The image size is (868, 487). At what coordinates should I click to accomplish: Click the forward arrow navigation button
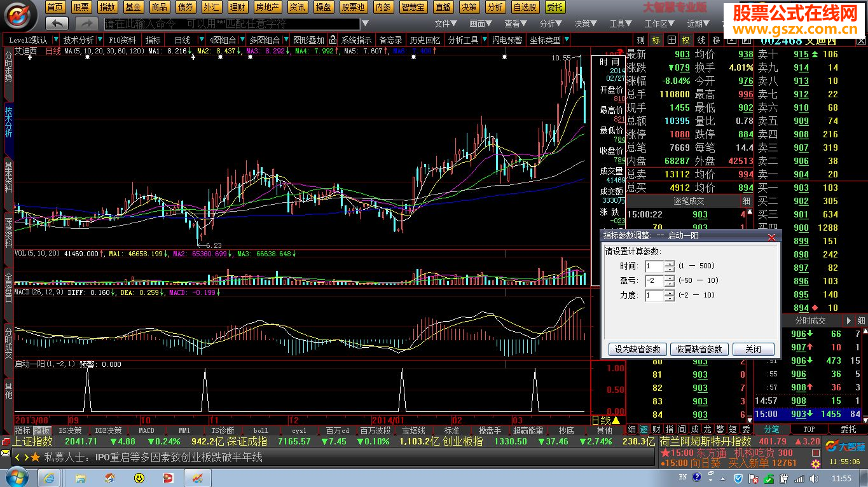click(x=86, y=24)
